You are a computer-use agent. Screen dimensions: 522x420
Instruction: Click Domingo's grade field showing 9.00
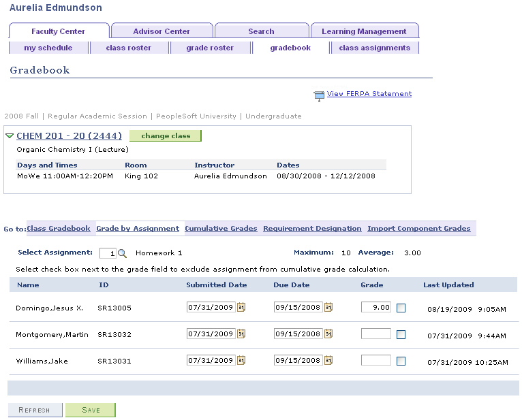click(x=376, y=307)
